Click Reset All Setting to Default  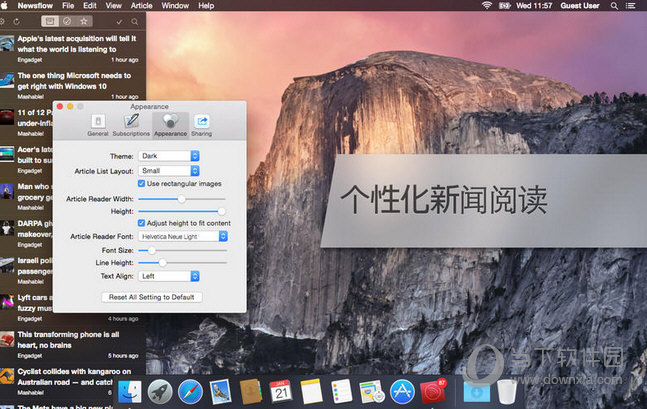point(151,297)
